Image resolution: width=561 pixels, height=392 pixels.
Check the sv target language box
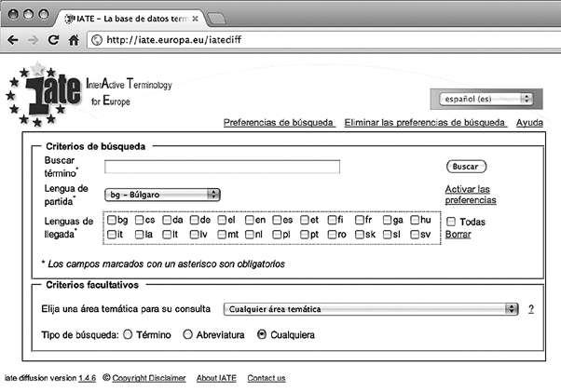[415, 235]
